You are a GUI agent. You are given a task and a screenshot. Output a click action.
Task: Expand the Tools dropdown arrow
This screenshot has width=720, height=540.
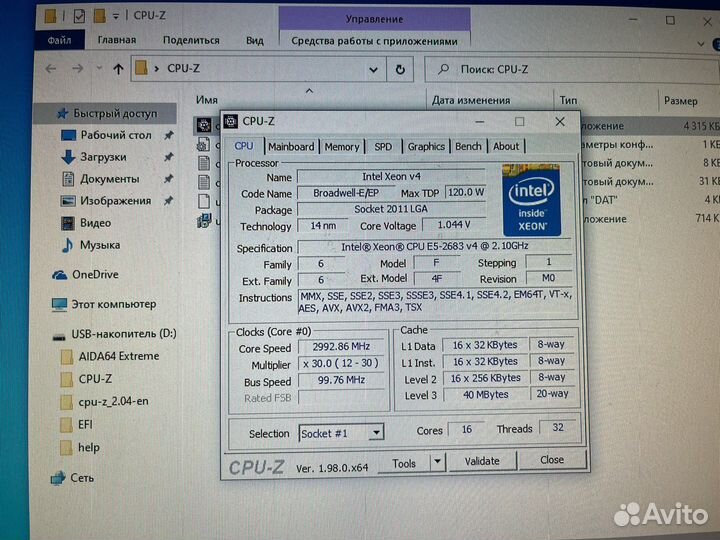438,462
